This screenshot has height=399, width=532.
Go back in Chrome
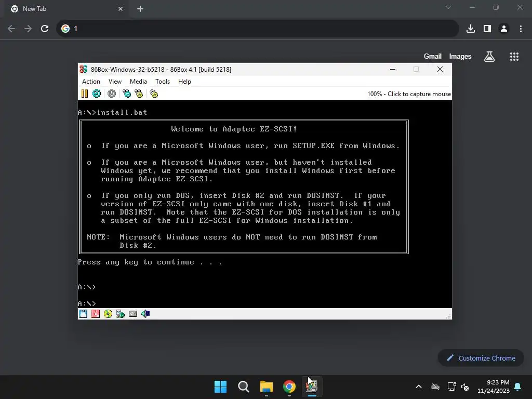coord(11,29)
